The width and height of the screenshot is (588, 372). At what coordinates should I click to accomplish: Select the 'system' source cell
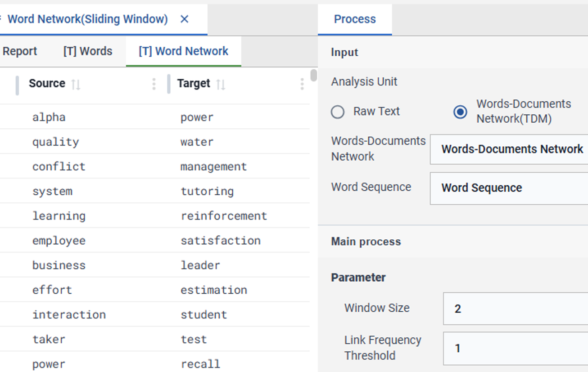52,191
